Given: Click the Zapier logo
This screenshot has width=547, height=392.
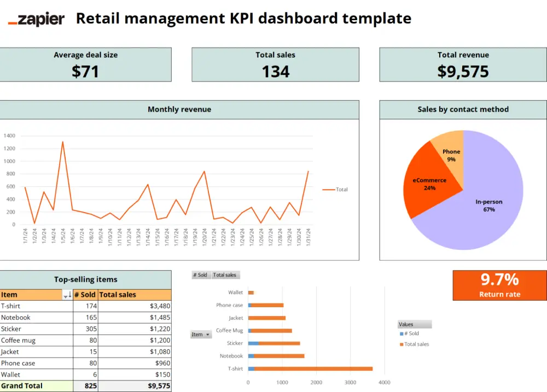Looking at the screenshot, I should 36,18.
